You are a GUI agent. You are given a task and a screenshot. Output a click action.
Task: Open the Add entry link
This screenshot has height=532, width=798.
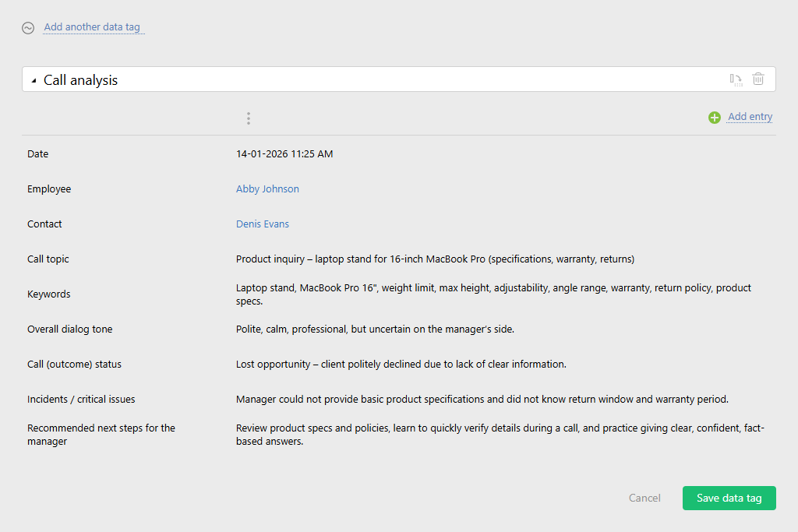(750, 116)
